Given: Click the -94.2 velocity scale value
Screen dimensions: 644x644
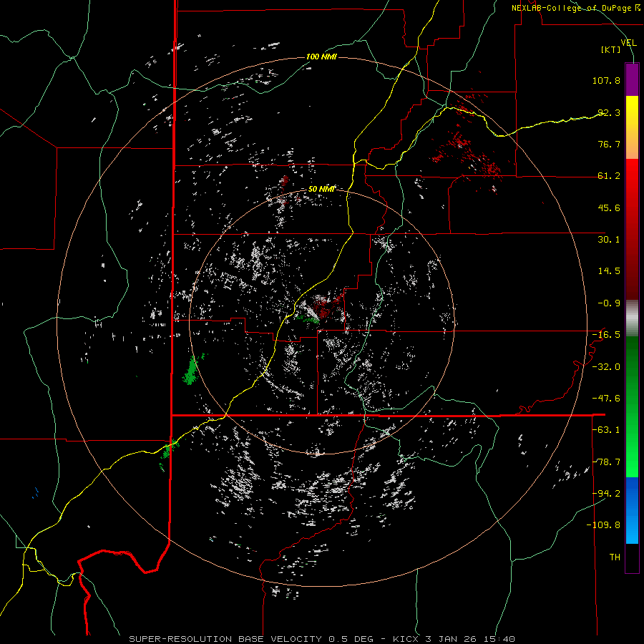Looking at the screenshot, I should pos(606,493).
